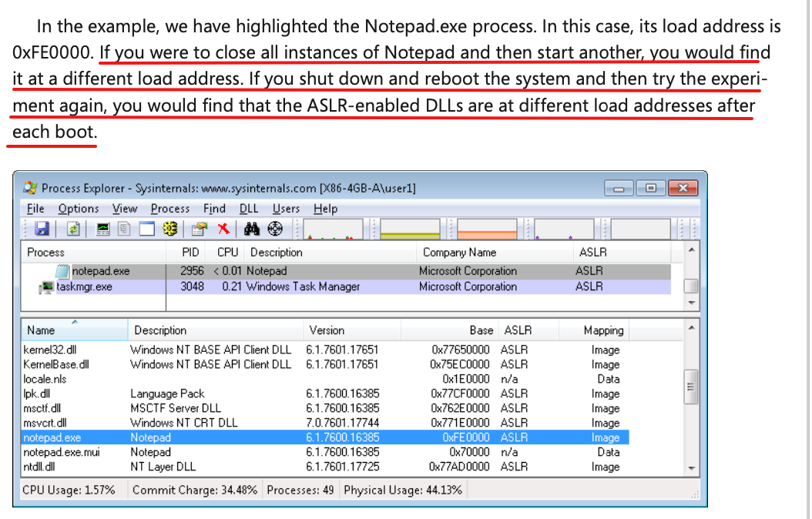The image size is (812, 519).
Task: Select msvcrt.dll row
Action: pos(325,423)
